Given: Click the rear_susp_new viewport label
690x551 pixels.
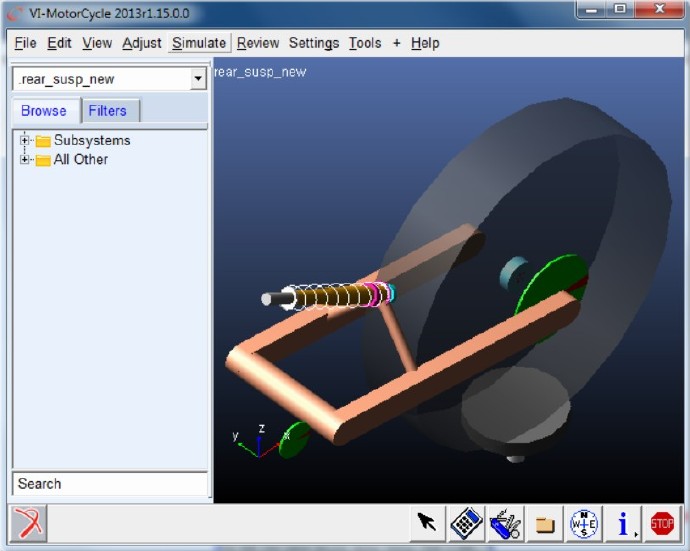Looking at the screenshot, I should coord(260,72).
